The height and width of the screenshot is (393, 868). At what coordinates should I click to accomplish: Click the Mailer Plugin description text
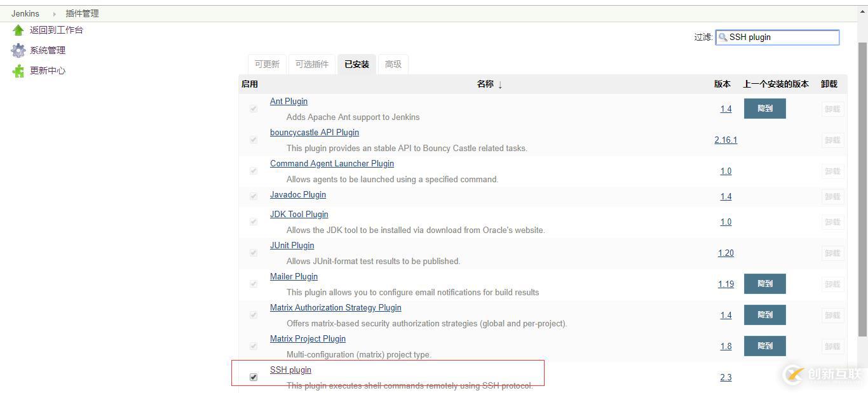coord(412,292)
